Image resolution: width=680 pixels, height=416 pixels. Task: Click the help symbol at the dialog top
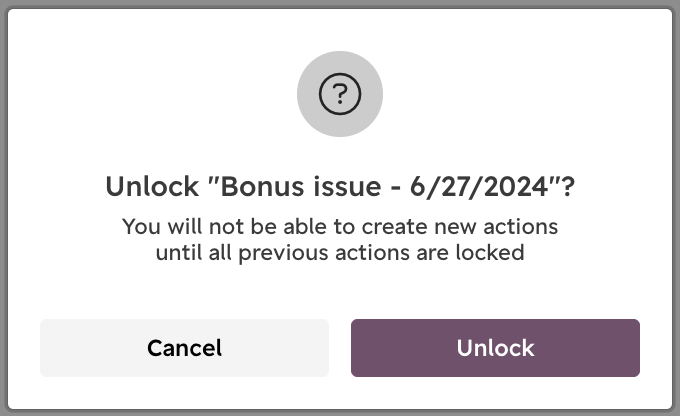tap(340, 94)
